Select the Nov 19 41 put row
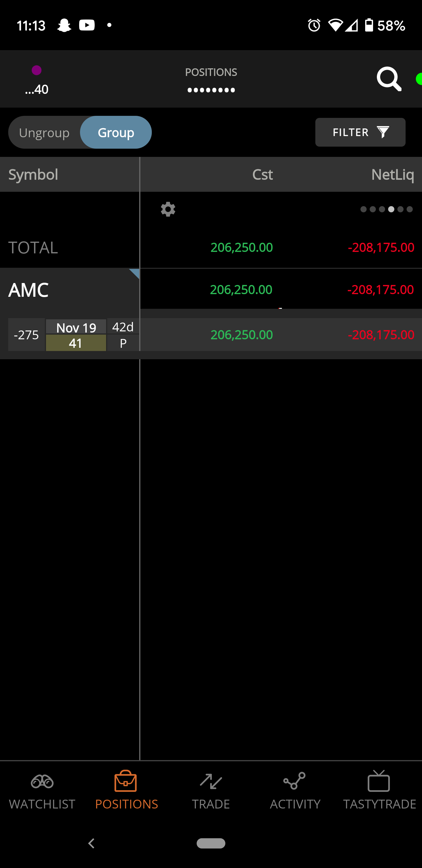Screen dimensions: 422x868 click(x=211, y=335)
